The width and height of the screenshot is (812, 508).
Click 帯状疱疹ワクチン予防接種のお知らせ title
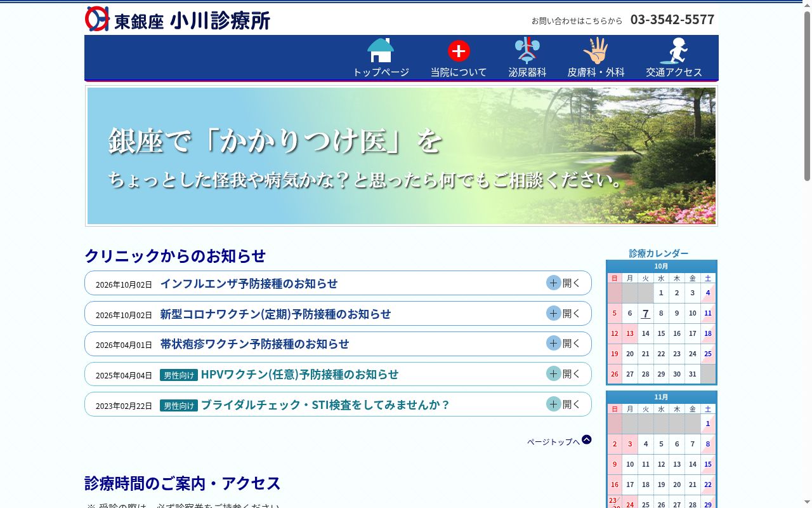[254, 344]
